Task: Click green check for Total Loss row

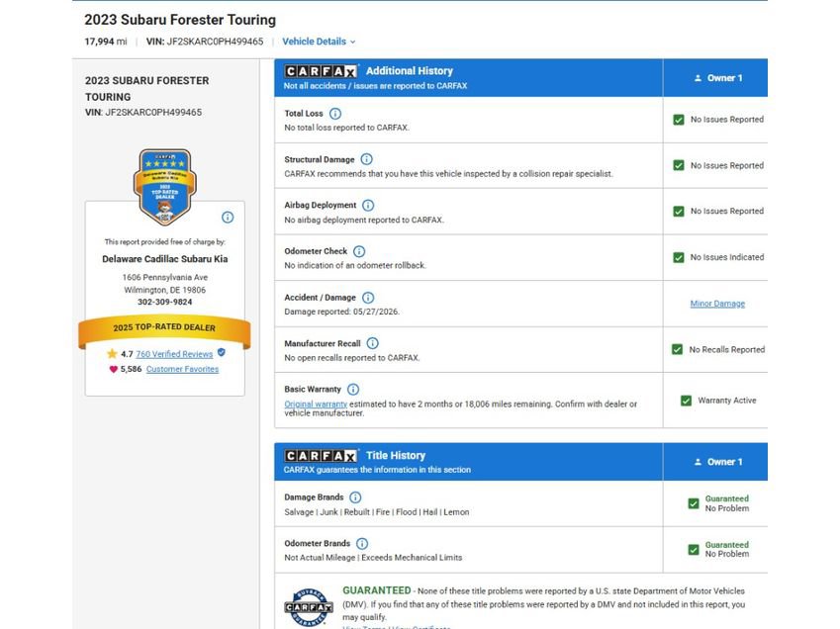Action: [678, 120]
